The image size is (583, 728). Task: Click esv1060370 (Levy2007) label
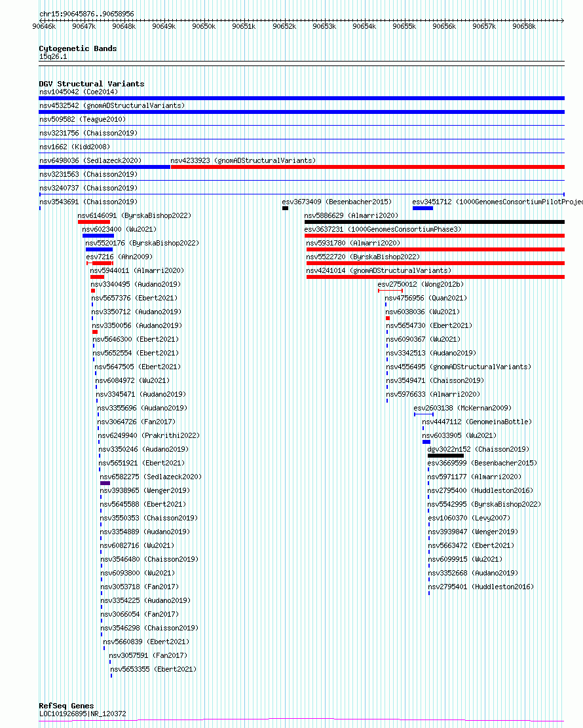coord(469,518)
